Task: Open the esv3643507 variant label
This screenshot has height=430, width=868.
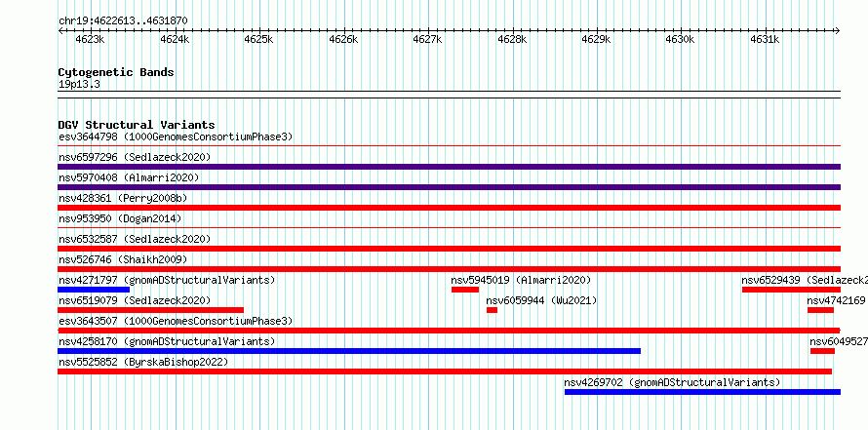Action: [x=176, y=321]
